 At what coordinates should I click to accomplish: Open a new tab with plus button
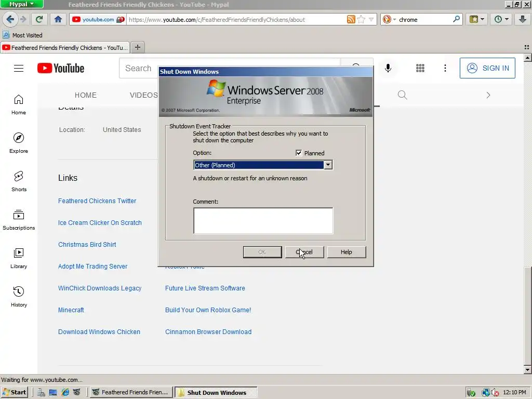137,47
